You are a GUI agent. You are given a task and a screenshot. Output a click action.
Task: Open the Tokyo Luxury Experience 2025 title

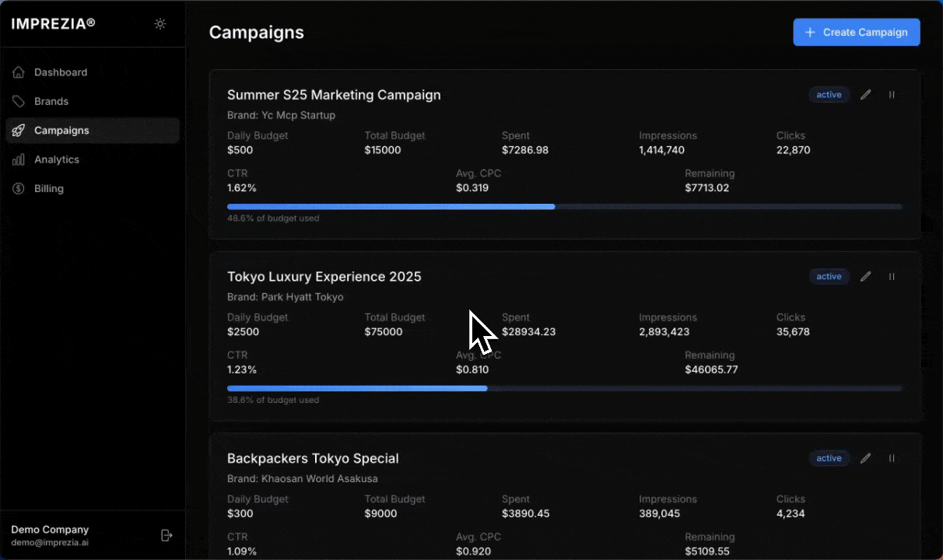[x=324, y=277]
